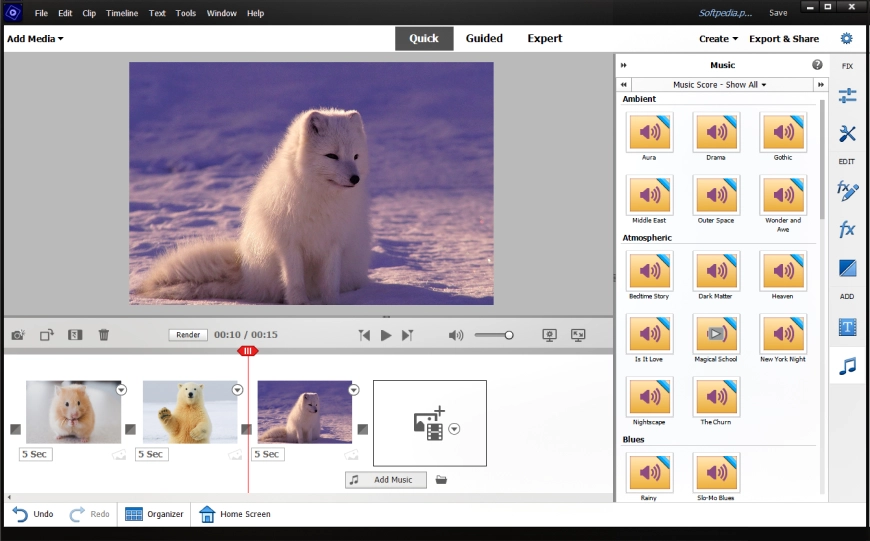Open the Music panel help icon
This screenshot has width=870, height=541.
click(817, 65)
